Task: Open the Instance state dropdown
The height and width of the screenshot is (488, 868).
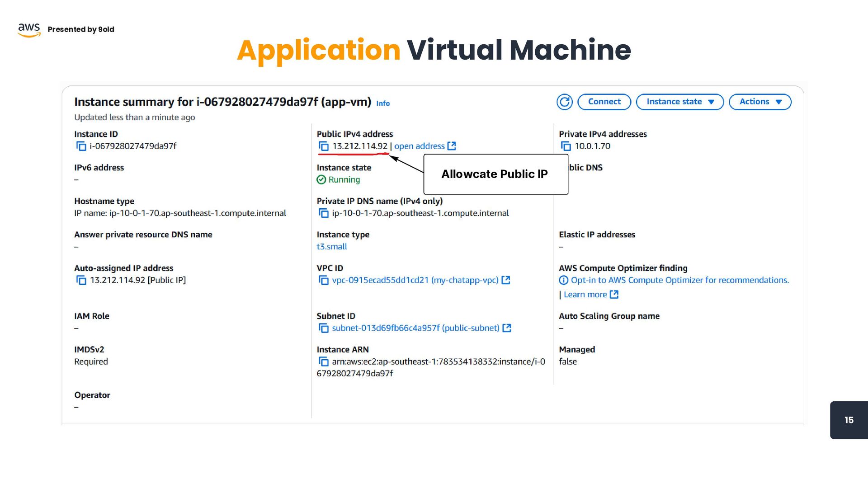Action: click(x=679, y=102)
